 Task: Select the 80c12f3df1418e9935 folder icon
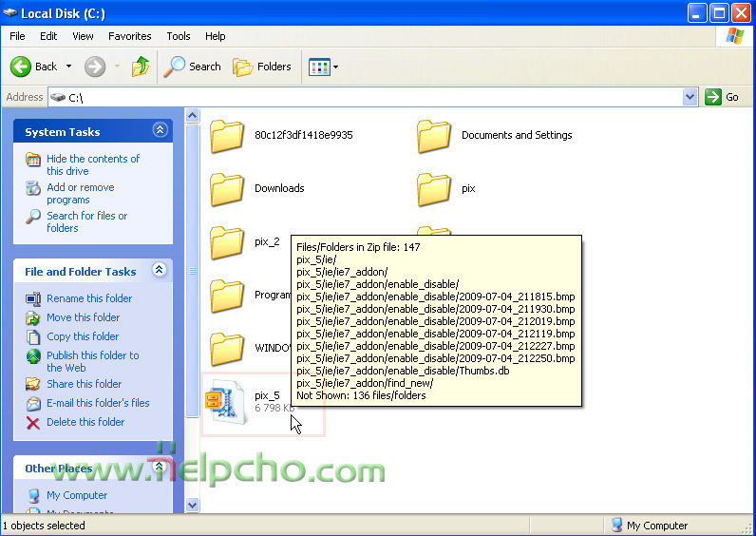point(227,137)
